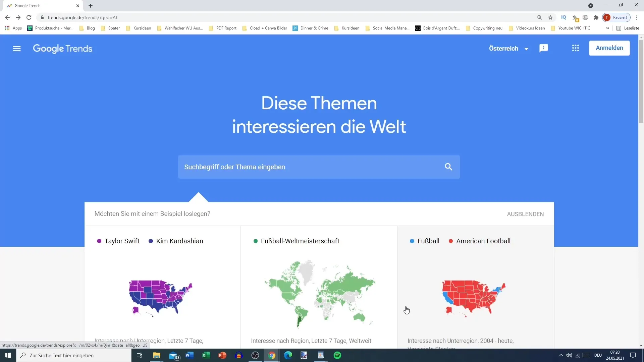644x362 pixels.
Task: Open the Wahlfächer WU bookmark folder
Action: (x=180, y=28)
